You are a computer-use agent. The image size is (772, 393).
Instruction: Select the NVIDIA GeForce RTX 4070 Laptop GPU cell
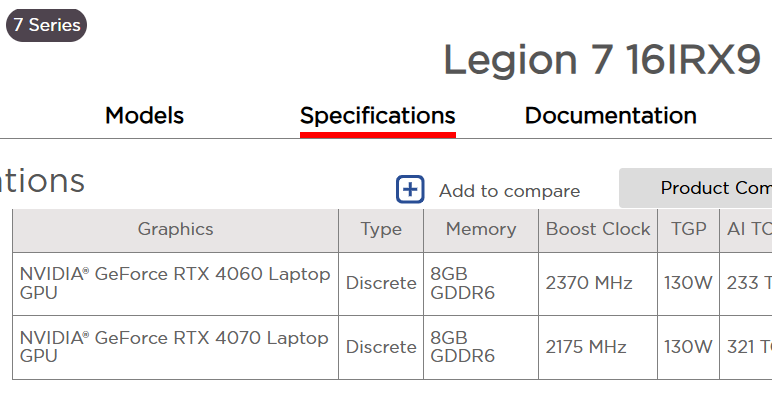coord(175,347)
